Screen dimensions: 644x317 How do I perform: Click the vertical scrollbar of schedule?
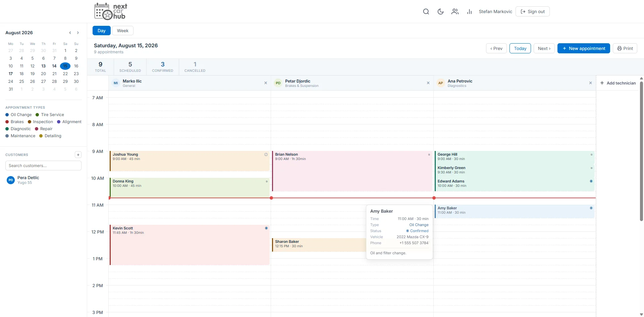pos(641,151)
